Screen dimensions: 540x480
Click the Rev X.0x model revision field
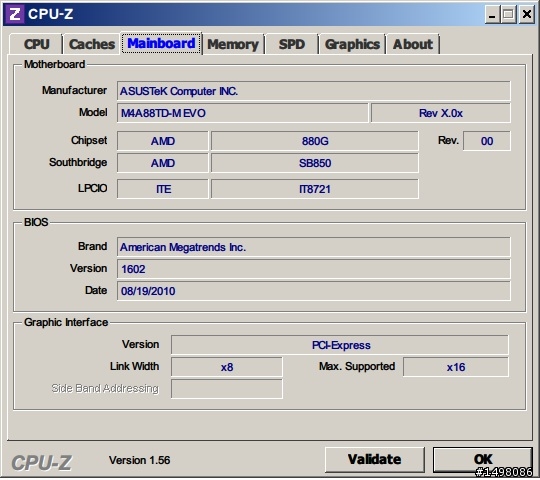click(440, 113)
